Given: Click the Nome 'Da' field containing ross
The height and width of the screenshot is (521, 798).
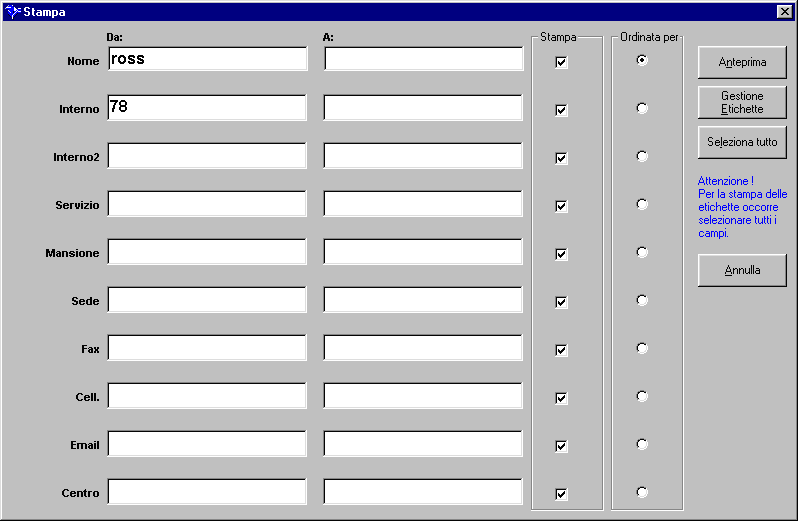Looking at the screenshot, I should [x=208, y=59].
